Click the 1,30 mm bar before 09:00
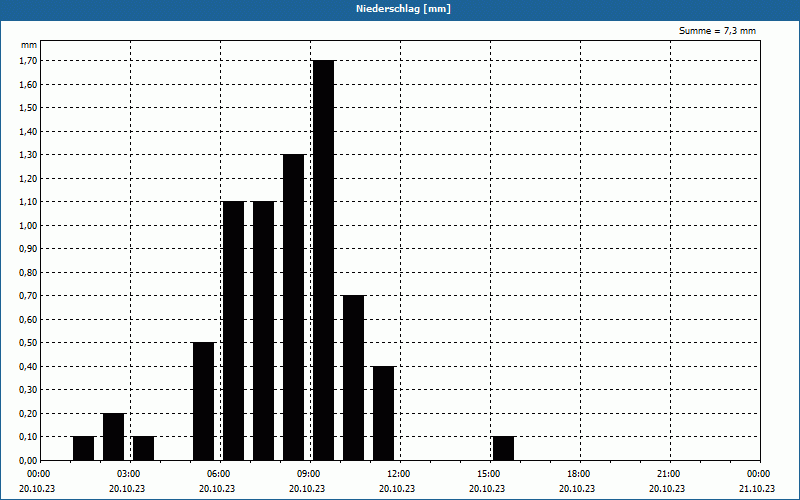800x500 pixels. pyautogui.click(x=293, y=307)
